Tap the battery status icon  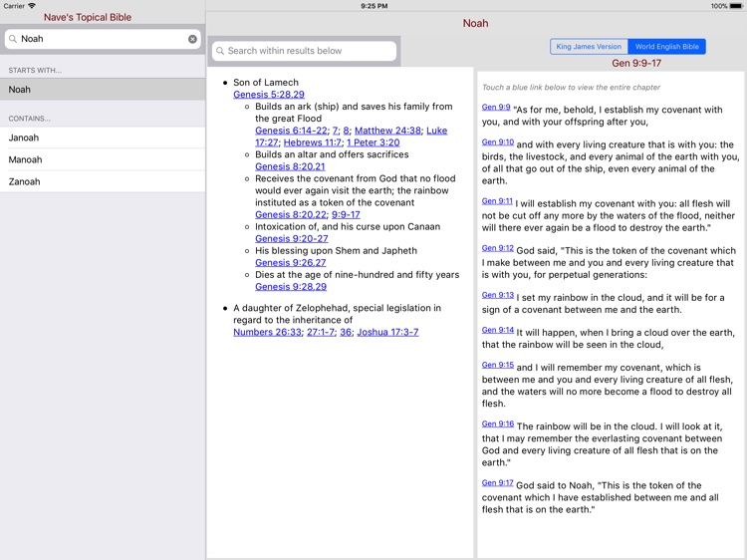point(736,6)
